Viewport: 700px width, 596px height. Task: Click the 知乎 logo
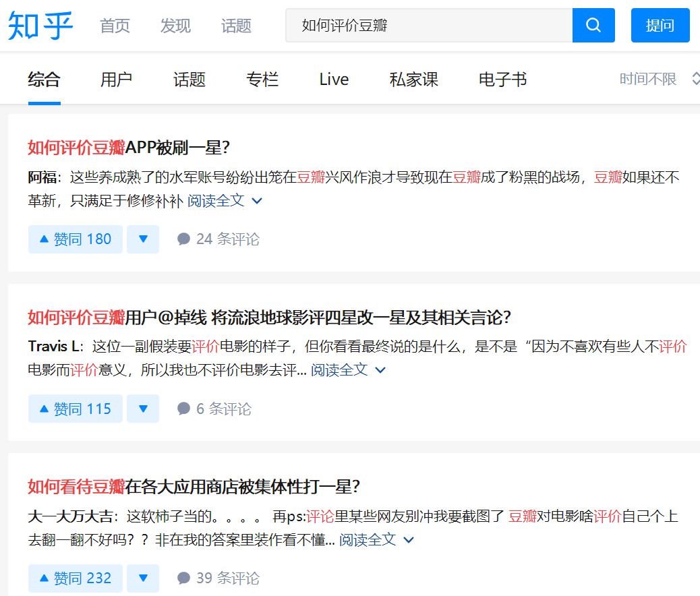click(38, 26)
